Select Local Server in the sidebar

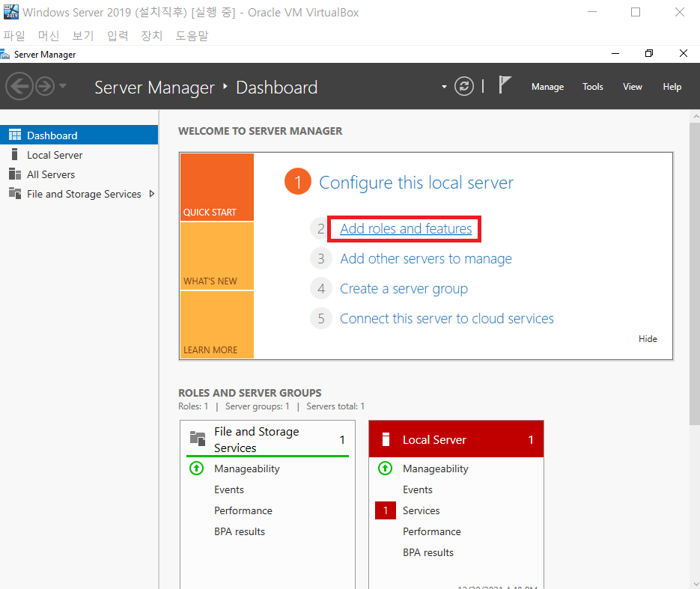(x=79, y=155)
